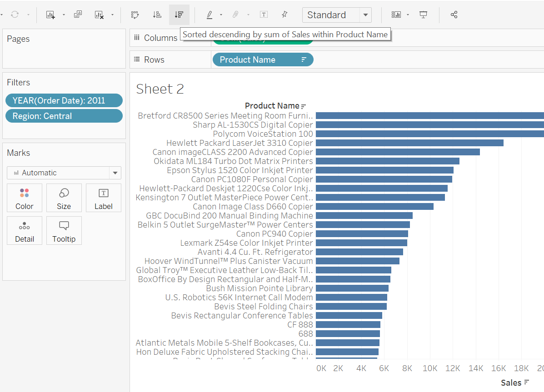Click the 10K tick on Sales axis
Image resolution: width=544 pixels, height=392 pixels.
coord(430,368)
